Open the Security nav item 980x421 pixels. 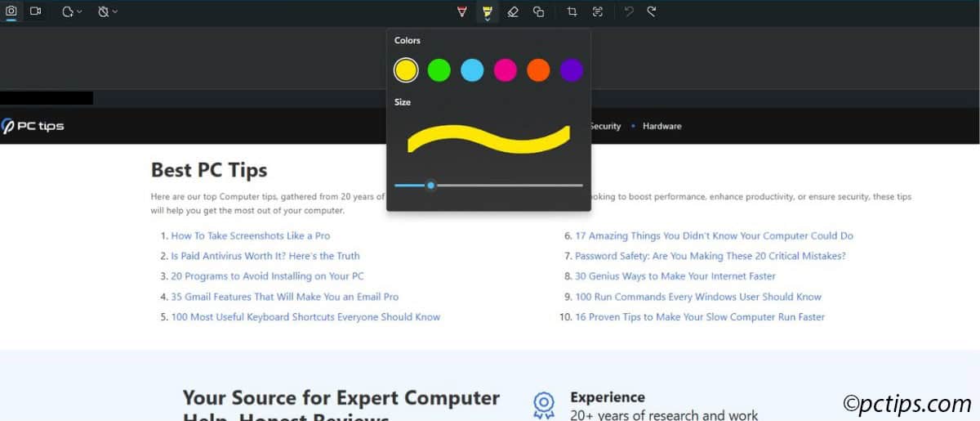coord(605,126)
